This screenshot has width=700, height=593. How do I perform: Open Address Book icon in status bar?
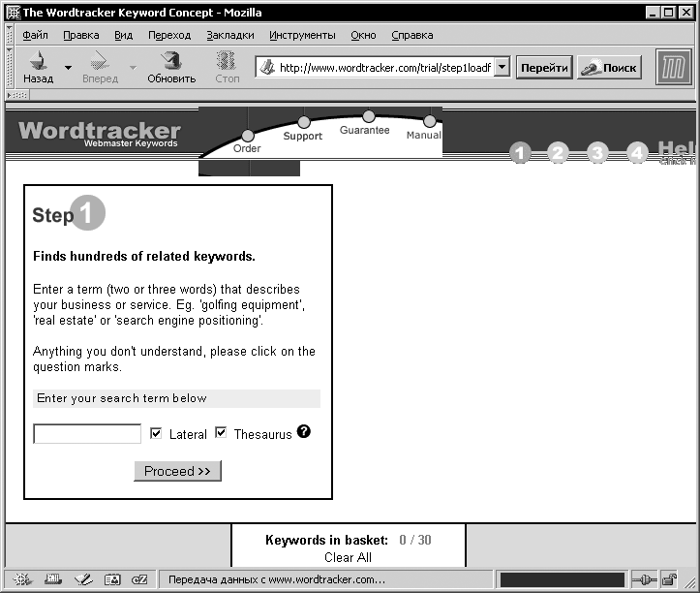[x=112, y=579]
